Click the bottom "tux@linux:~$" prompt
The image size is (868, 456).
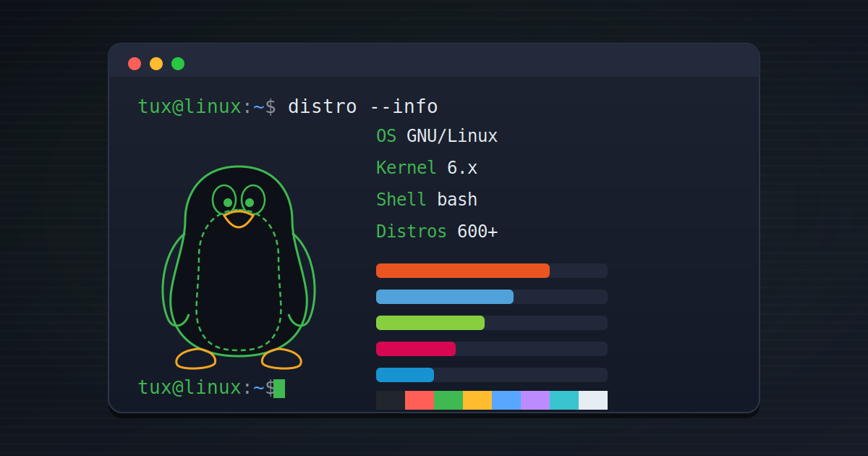coord(207,387)
